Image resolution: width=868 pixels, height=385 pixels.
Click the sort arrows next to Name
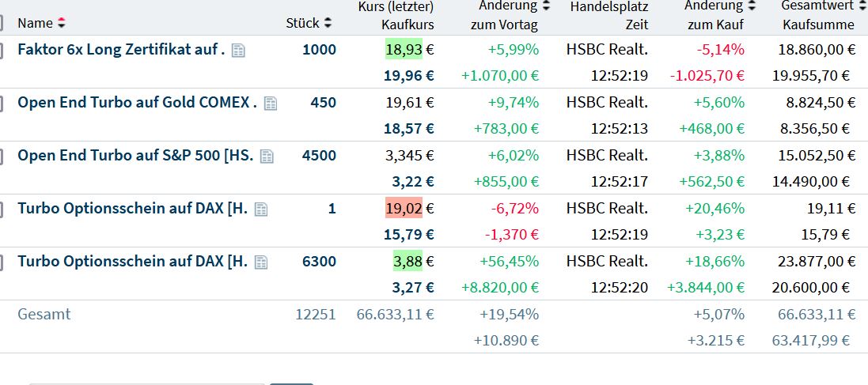pos(63,24)
